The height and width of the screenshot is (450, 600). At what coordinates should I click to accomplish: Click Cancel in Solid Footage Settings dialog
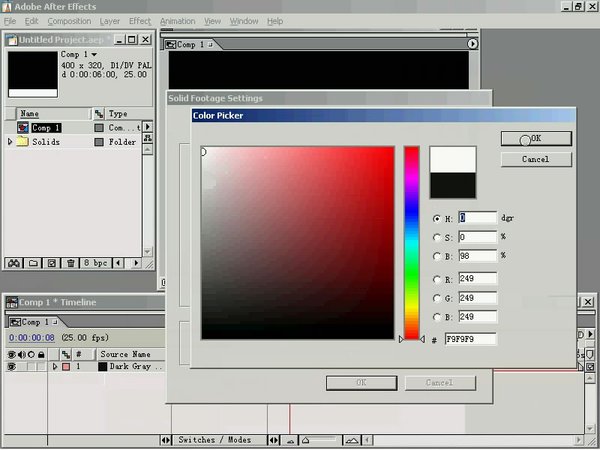440,383
